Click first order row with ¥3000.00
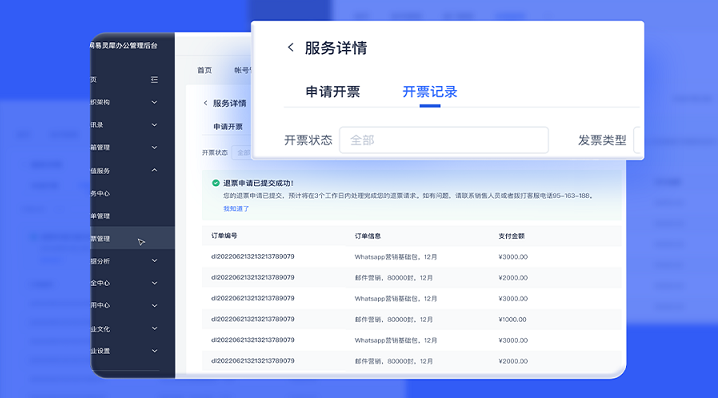Viewport: 718px width, 399px height. (411, 257)
